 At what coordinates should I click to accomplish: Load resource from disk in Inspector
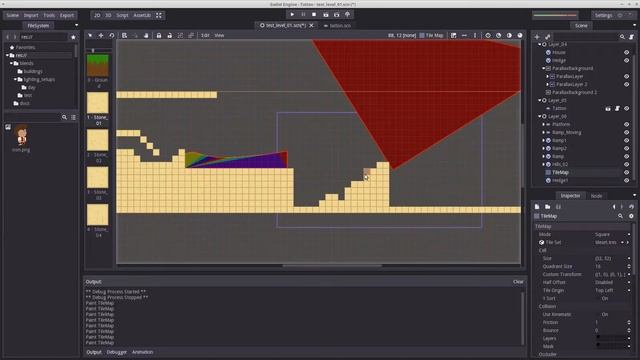tap(547, 207)
